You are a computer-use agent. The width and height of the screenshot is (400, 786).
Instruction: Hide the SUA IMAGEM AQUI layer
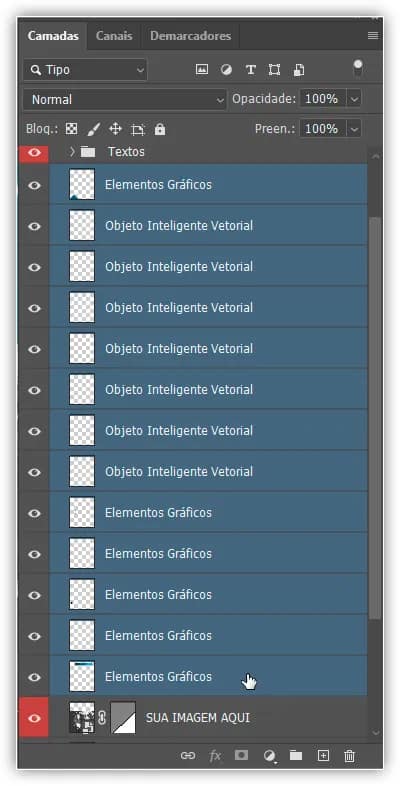click(34, 718)
